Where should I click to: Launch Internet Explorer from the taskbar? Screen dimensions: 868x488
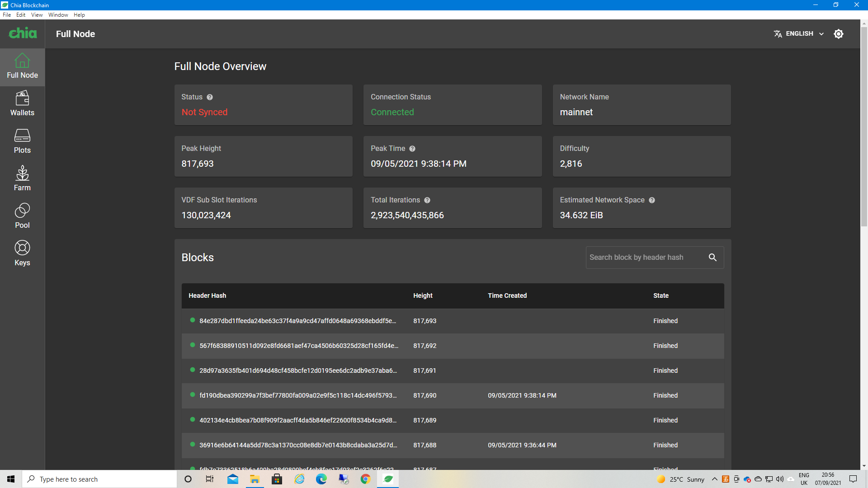point(299,479)
